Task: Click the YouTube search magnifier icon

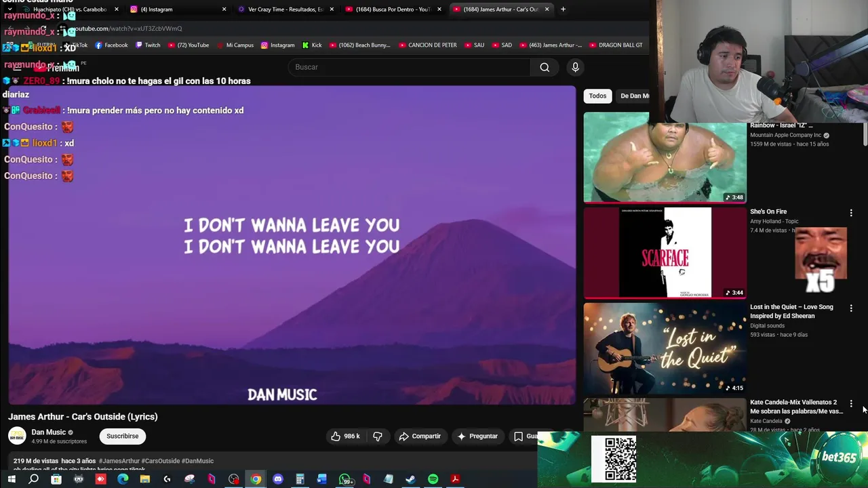Action: point(545,67)
